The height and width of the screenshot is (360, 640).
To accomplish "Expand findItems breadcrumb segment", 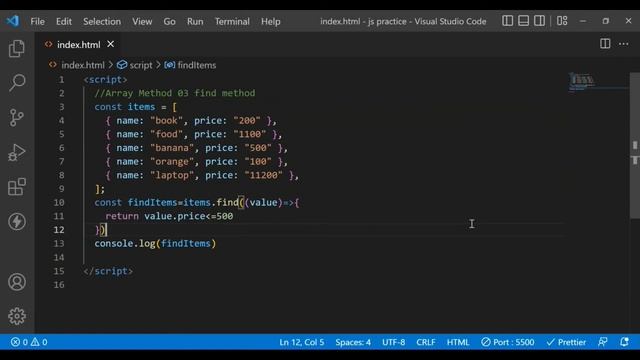I will point(197,65).
